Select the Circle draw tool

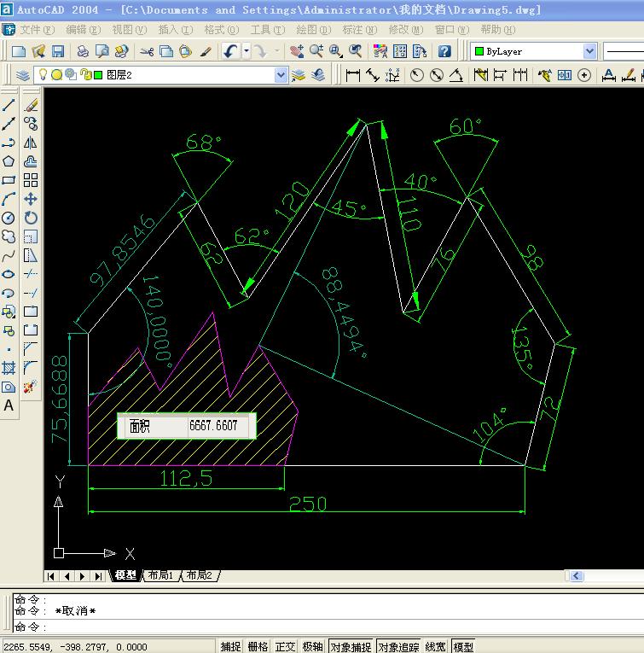click(x=9, y=218)
